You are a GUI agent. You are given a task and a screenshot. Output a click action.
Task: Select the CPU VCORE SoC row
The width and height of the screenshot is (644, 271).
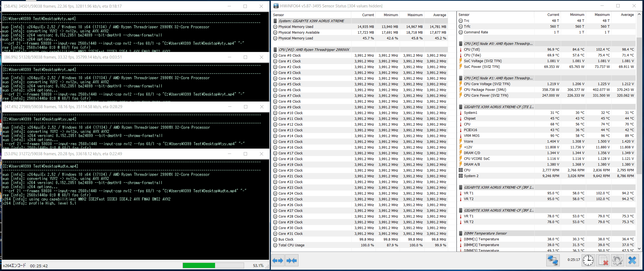coord(546,159)
